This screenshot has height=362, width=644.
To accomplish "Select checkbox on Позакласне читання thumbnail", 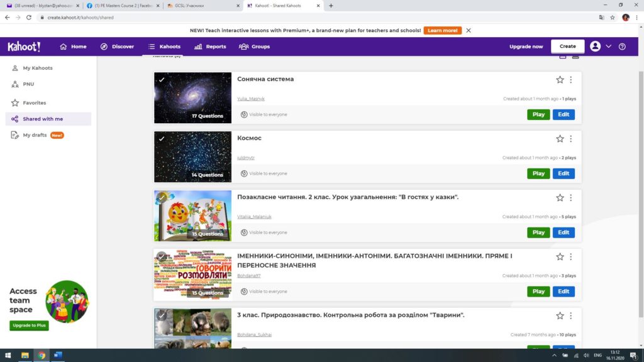I will pyautogui.click(x=162, y=197).
